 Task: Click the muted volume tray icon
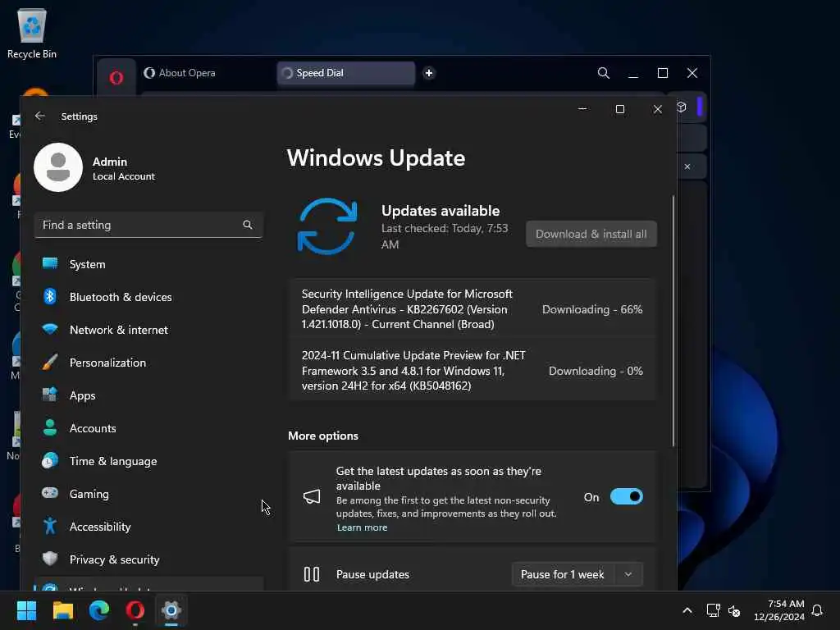tap(734, 610)
